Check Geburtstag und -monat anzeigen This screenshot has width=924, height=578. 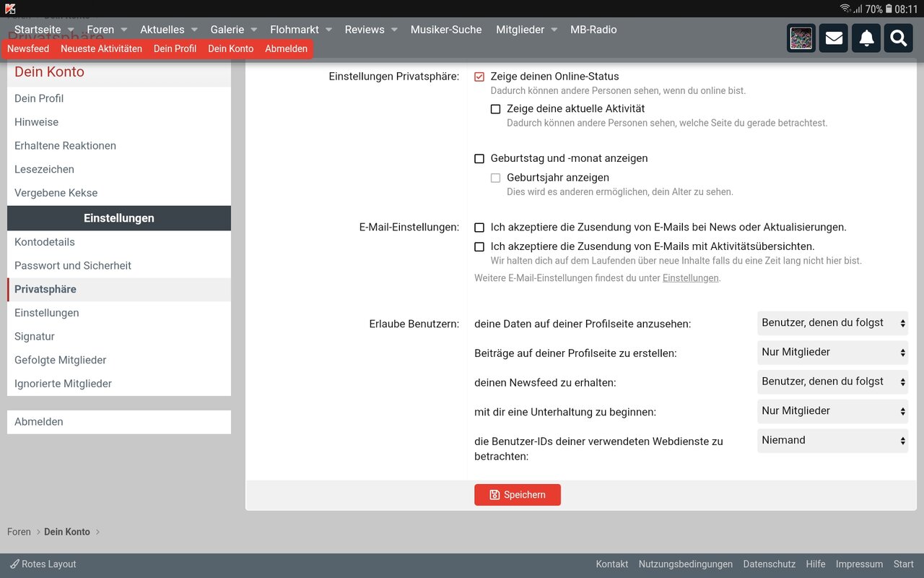pyautogui.click(x=479, y=158)
